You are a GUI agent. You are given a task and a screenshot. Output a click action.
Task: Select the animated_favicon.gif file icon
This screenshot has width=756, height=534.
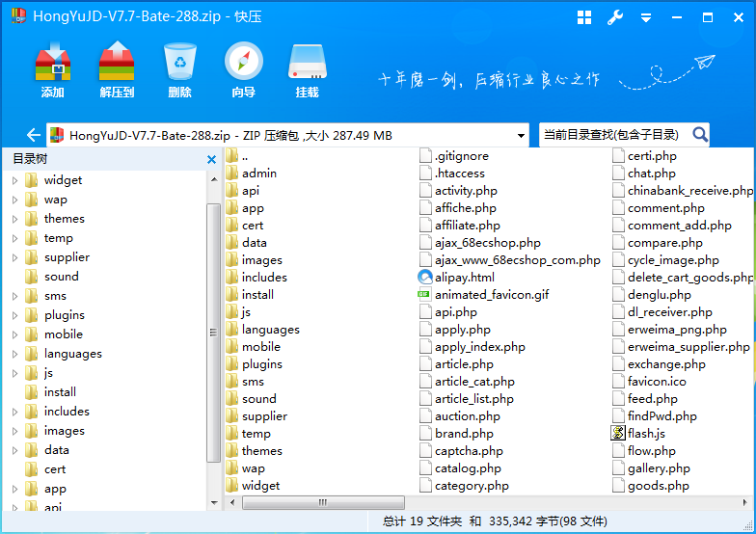[x=424, y=294]
